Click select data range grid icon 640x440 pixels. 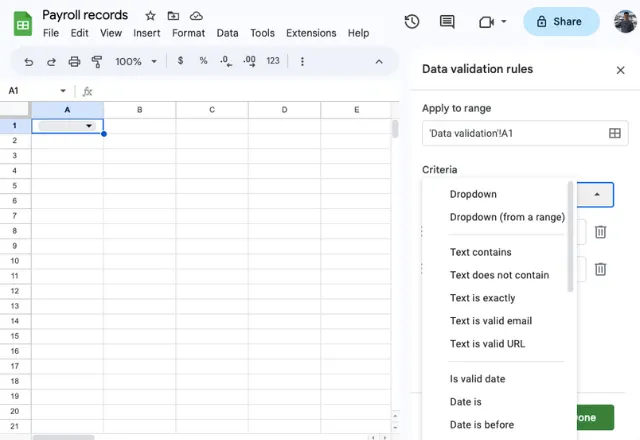[x=615, y=133]
